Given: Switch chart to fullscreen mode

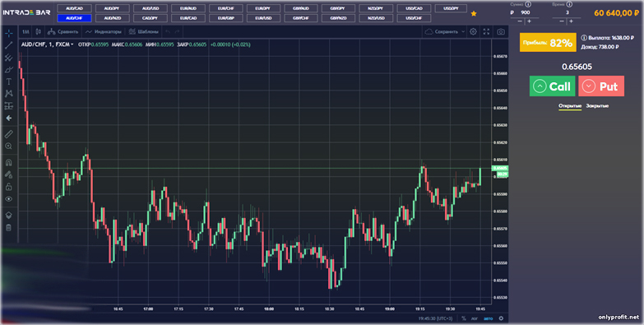Looking at the screenshot, I should [486, 31].
